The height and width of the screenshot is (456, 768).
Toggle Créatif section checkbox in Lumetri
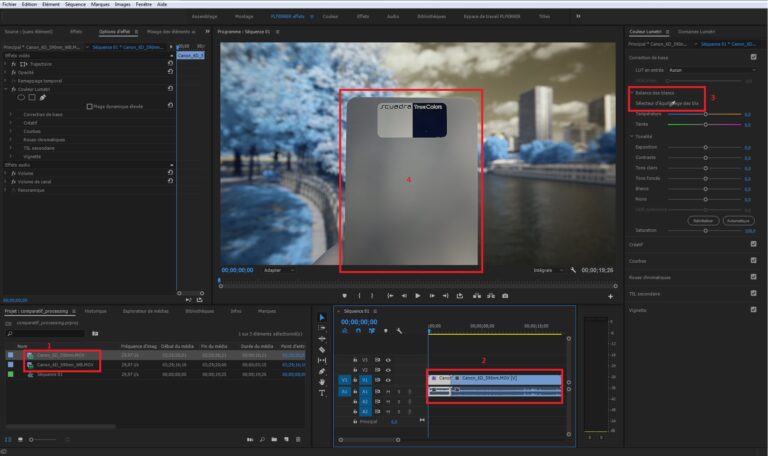pyautogui.click(x=753, y=244)
